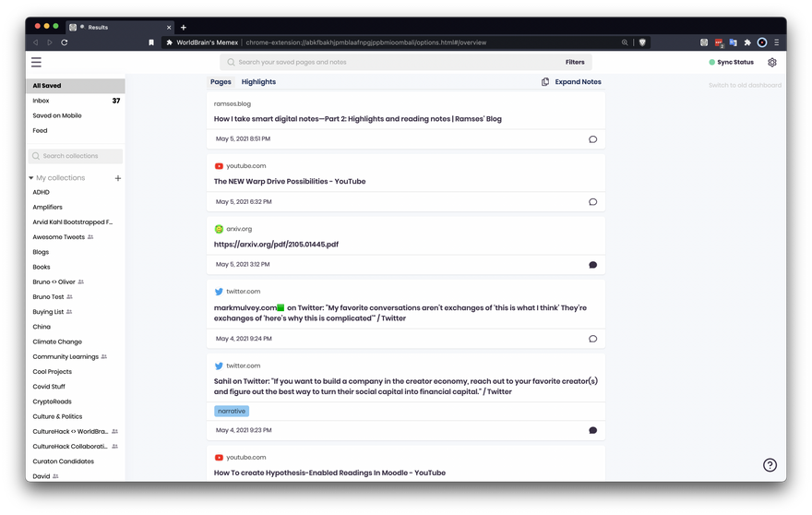Click the narrative tag

click(x=232, y=412)
